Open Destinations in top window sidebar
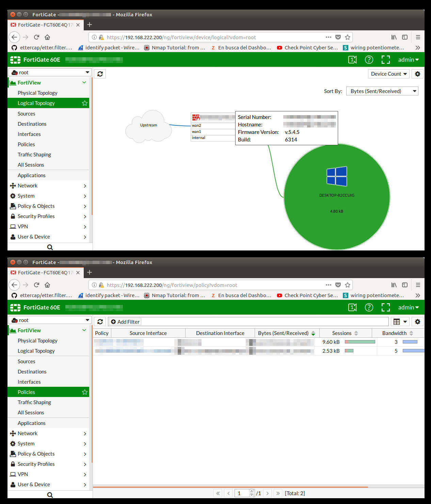Screen dimensions: 431x504 pyautogui.click(x=32, y=124)
